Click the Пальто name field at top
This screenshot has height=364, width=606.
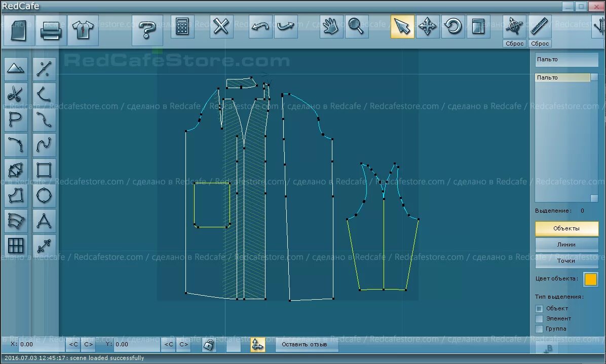[566, 59]
